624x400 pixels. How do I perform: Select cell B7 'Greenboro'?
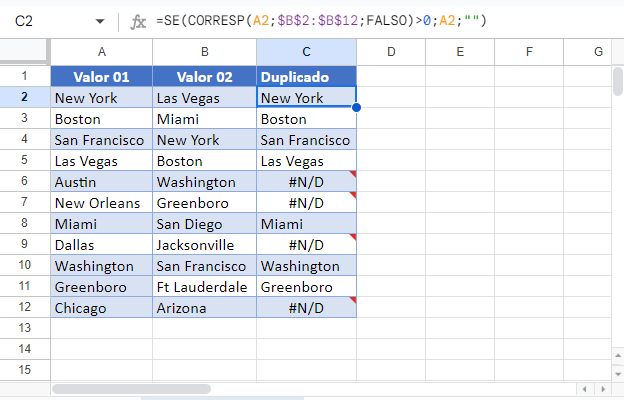tap(205, 203)
